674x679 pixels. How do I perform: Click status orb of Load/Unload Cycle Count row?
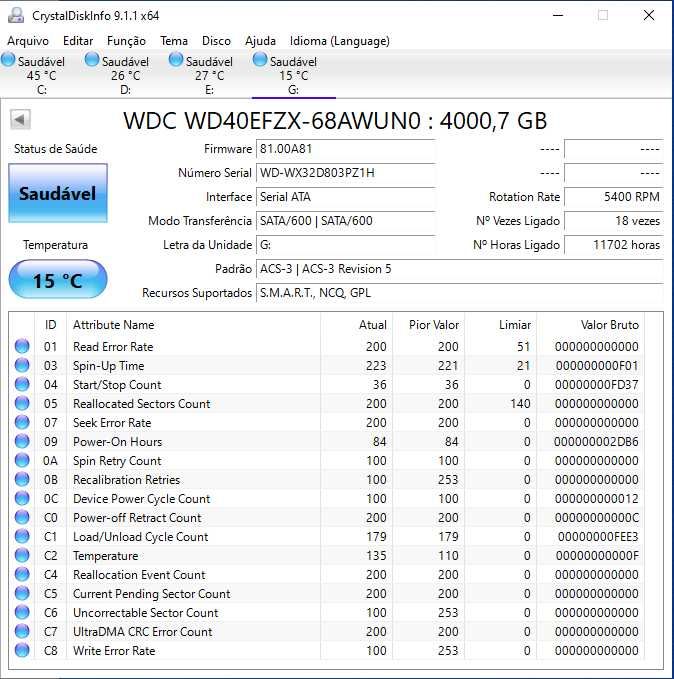(x=22, y=537)
